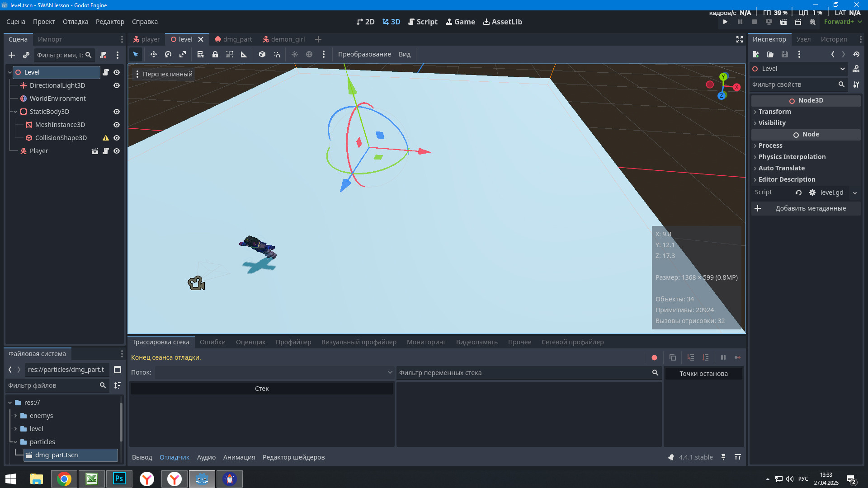The width and height of the screenshot is (868, 488).
Task: Click the ruler mode icon
Action: coord(244,54)
